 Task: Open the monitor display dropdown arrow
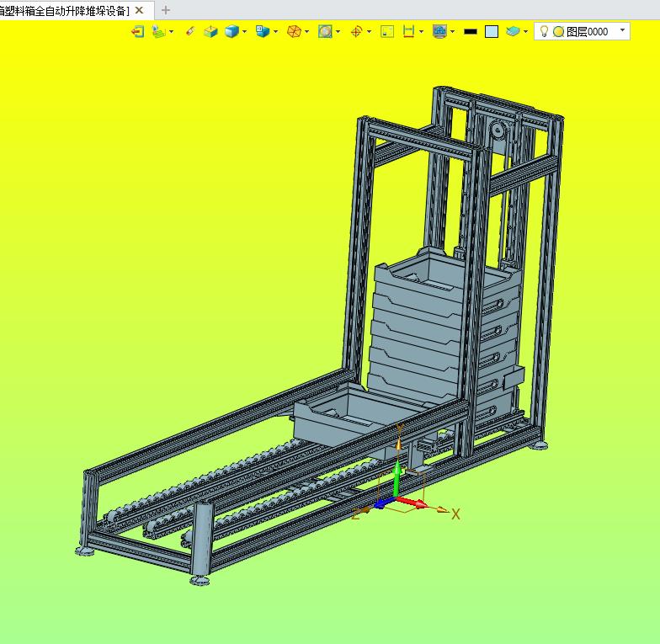(453, 32)
